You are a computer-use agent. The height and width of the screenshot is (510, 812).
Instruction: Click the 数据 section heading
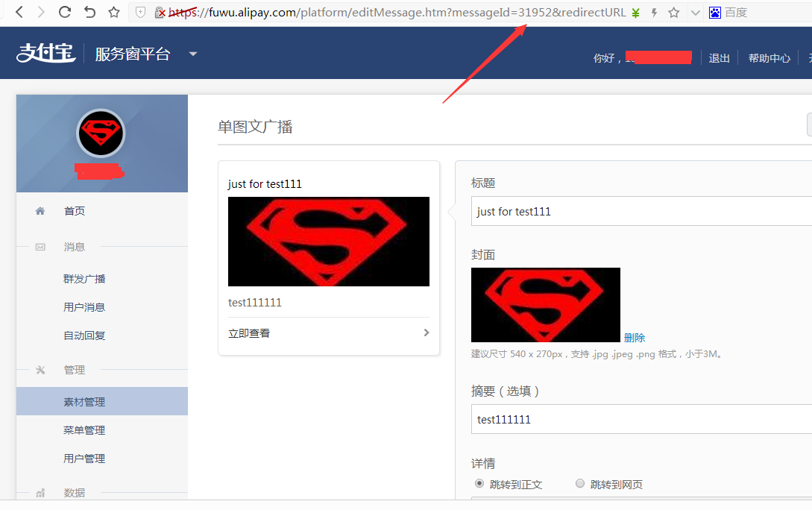[74, 493]
